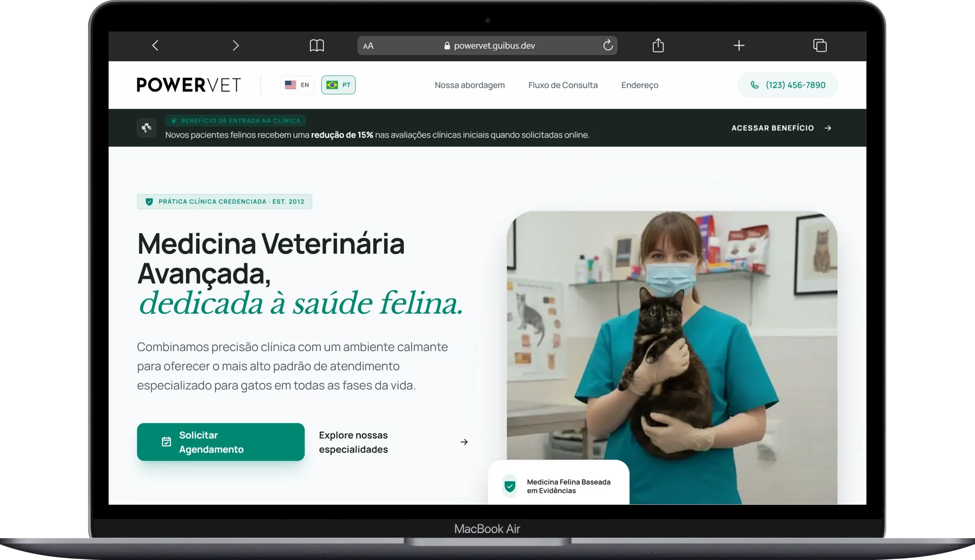Select Fluxo de Consulta in the navigation
Viewport: 975px width, 560px height.
coord(562,85)
